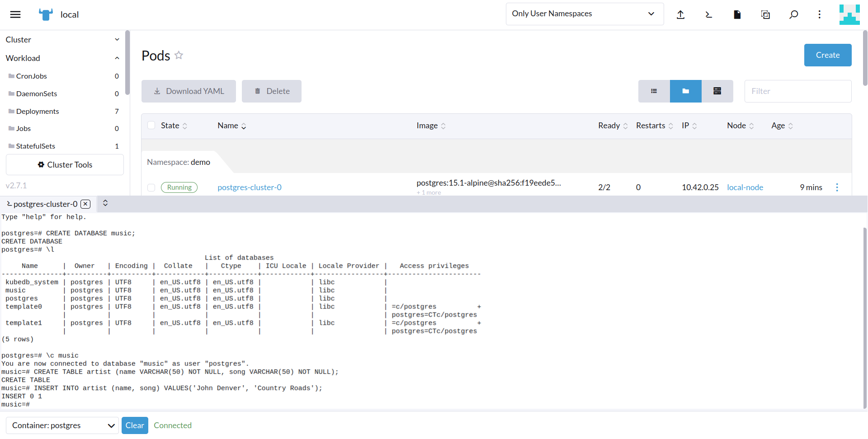Switch to list view icon
The height and width of the screenshot is (439, 868).
click(654, 91)
